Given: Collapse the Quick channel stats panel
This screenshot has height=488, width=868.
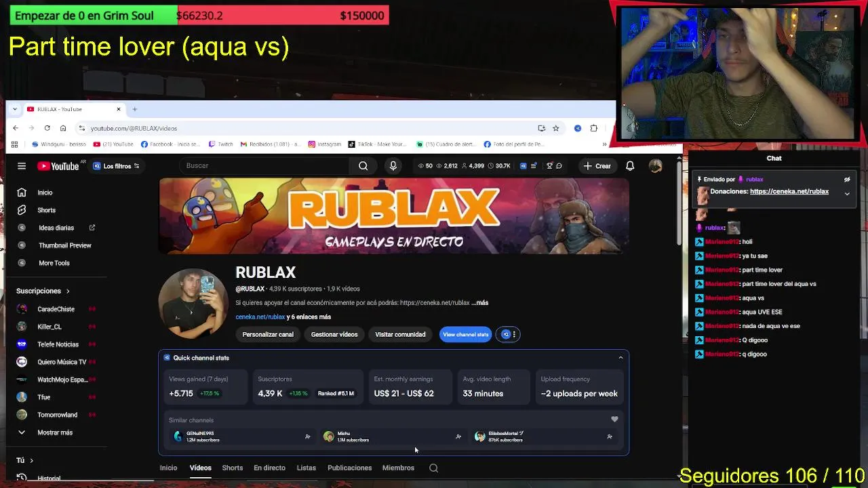Looking at the screenshot, I should (620, 358).
